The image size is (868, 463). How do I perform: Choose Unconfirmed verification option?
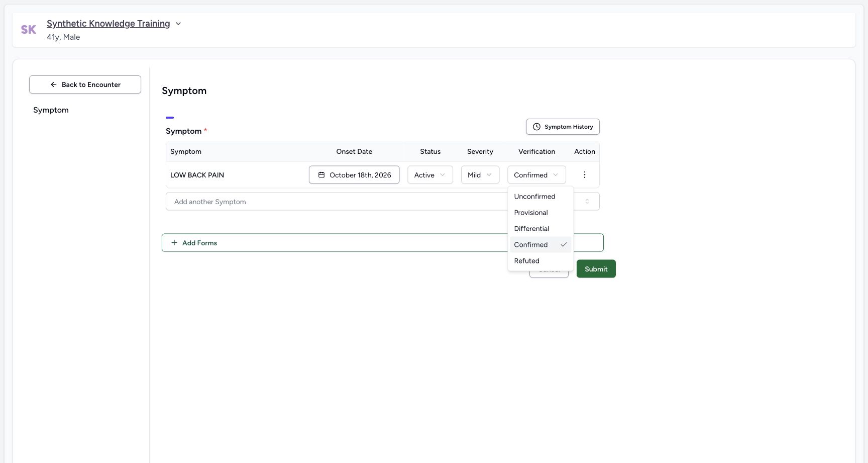(x=540, y=197)
